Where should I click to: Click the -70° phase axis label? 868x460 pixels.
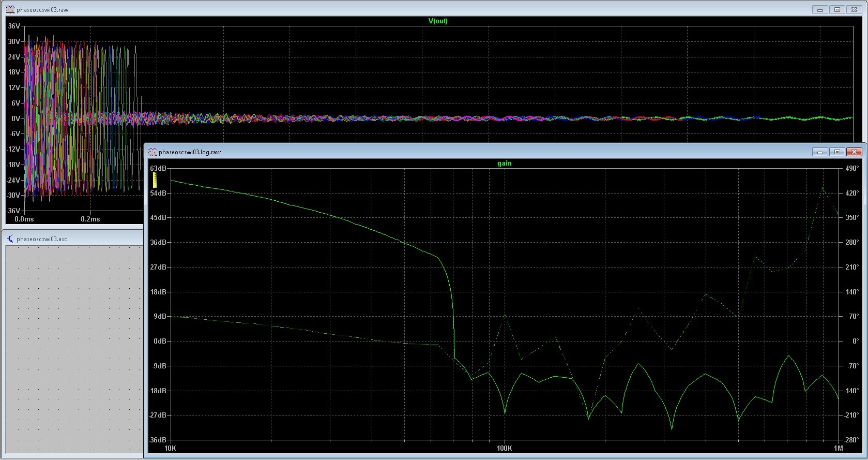point(852,366)
